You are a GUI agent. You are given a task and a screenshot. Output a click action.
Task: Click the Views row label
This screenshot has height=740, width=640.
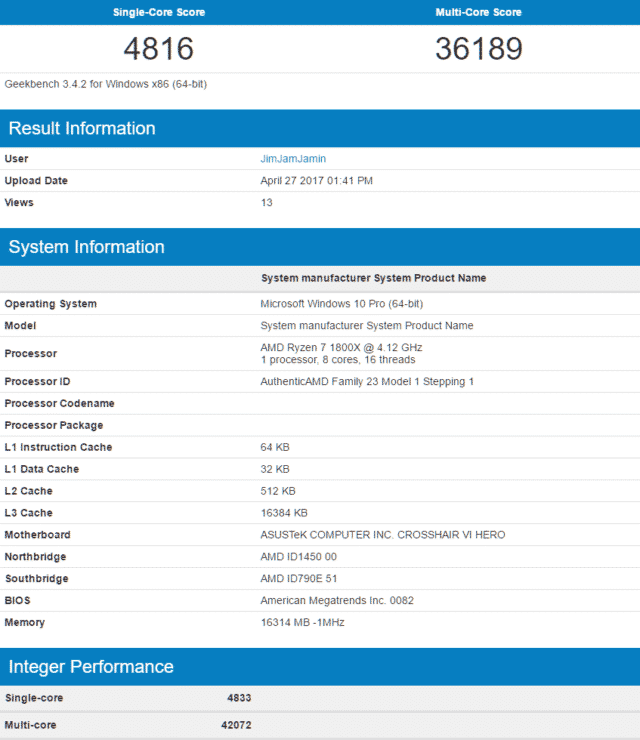(x=19, y=202)
